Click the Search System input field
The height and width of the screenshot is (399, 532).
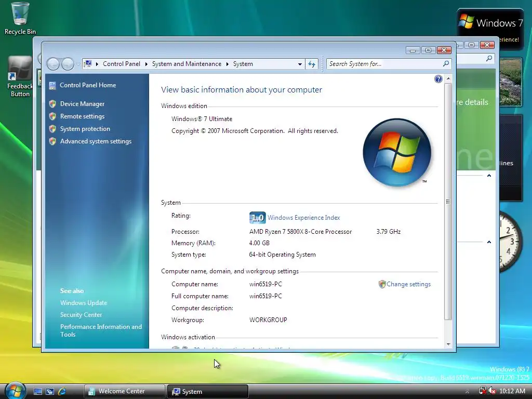coord(384,64)
